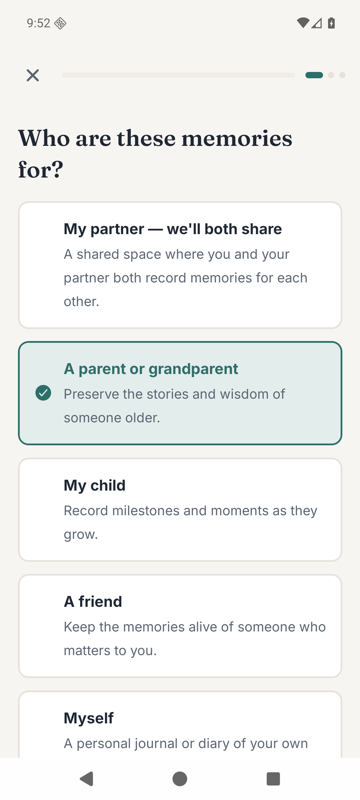
Task: Tap the long grey progress bar
Action: [178, 75]
